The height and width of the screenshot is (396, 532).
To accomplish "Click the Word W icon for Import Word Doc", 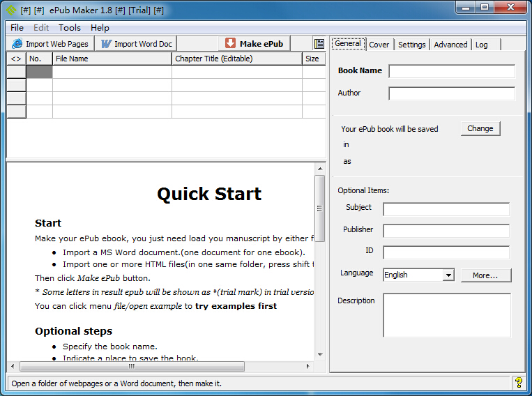I will click(x=106, y=44).
